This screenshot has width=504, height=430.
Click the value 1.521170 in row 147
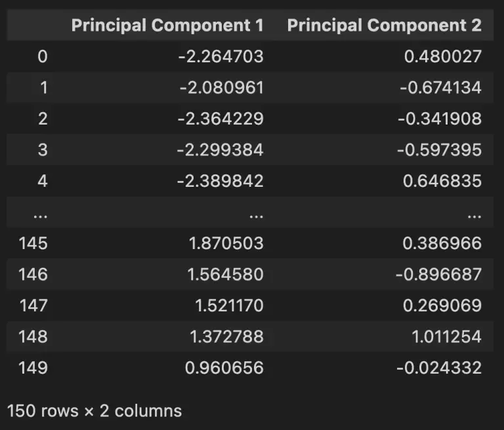(230, 305)
